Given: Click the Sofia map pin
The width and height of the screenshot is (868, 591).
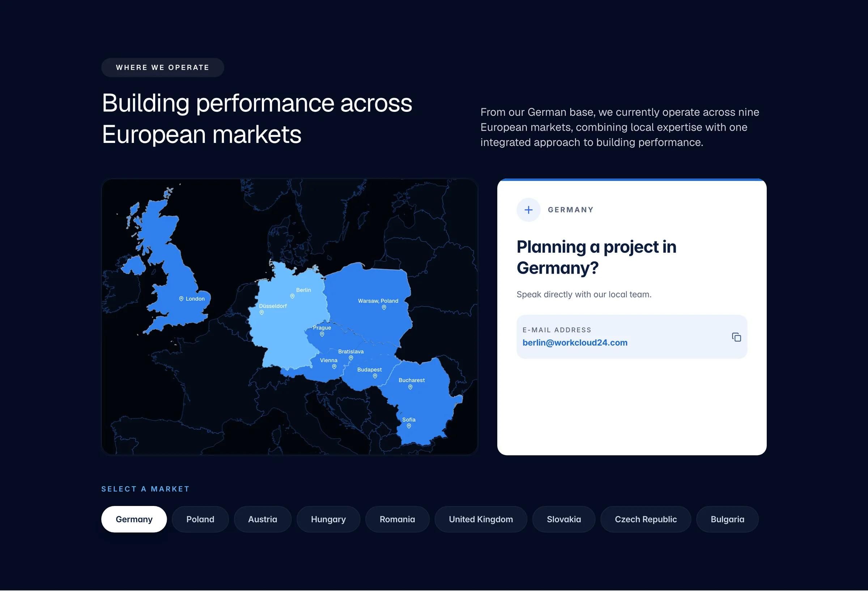Looking at the screenshot, I should point(409,426).
